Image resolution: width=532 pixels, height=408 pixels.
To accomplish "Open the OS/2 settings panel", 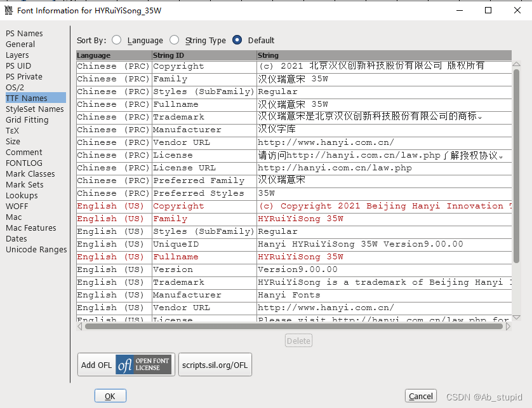I will pos(19,87).
